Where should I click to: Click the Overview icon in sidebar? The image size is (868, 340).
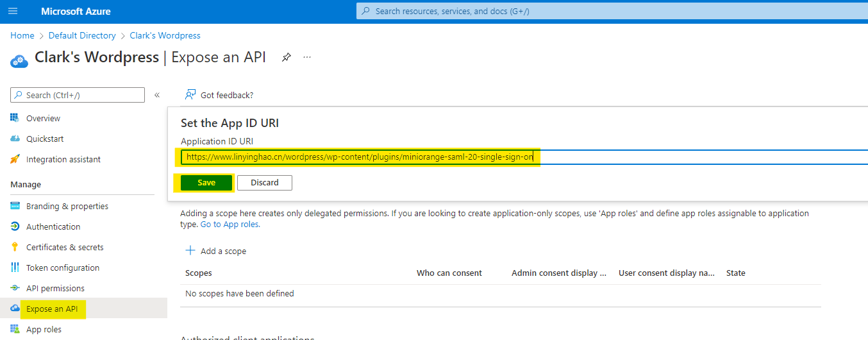coord(15,118)
